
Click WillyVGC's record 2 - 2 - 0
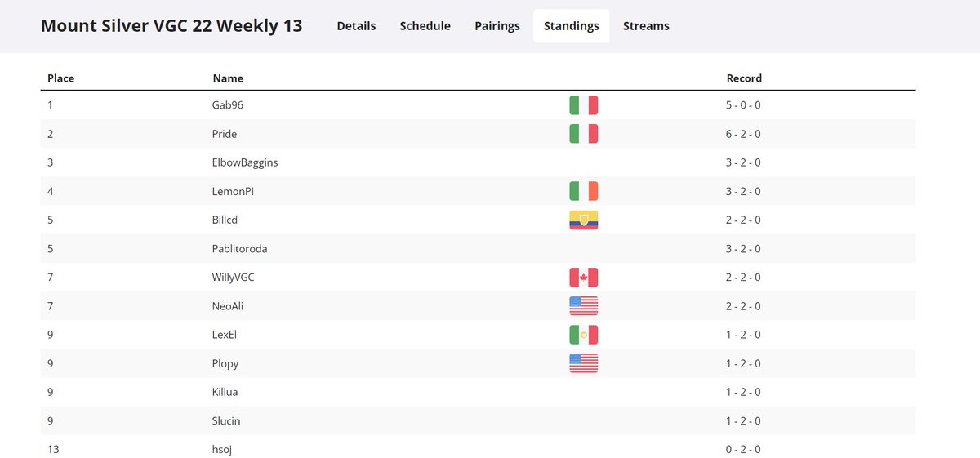point(743,278)
